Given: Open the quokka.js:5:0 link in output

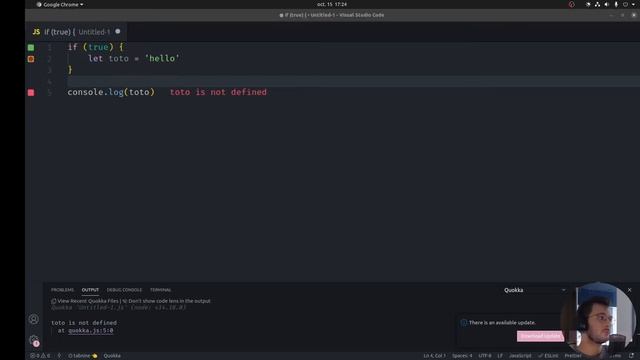Looking at the screenshot, I should (x=91, y=331).
